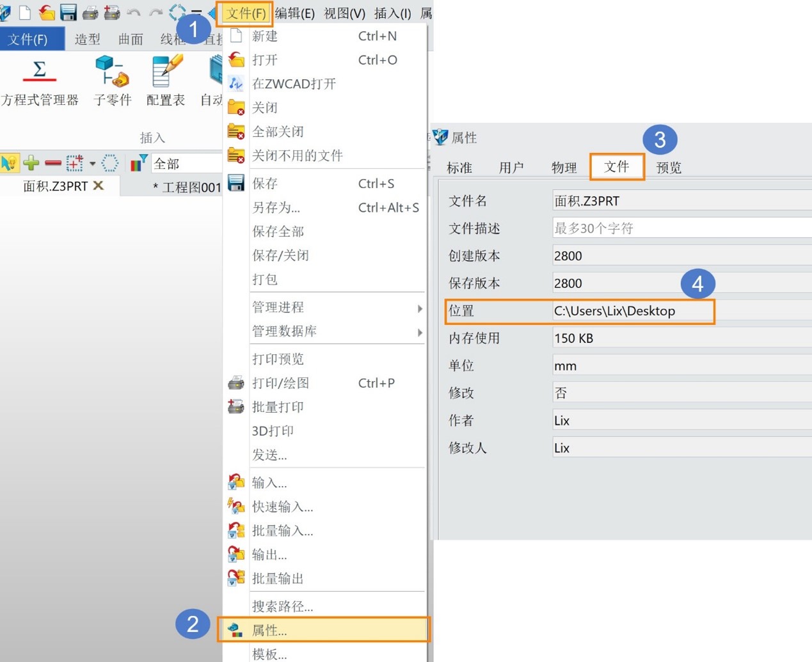Open the 视图(V) menu
The image size is (812, 662).
(345, 13)
